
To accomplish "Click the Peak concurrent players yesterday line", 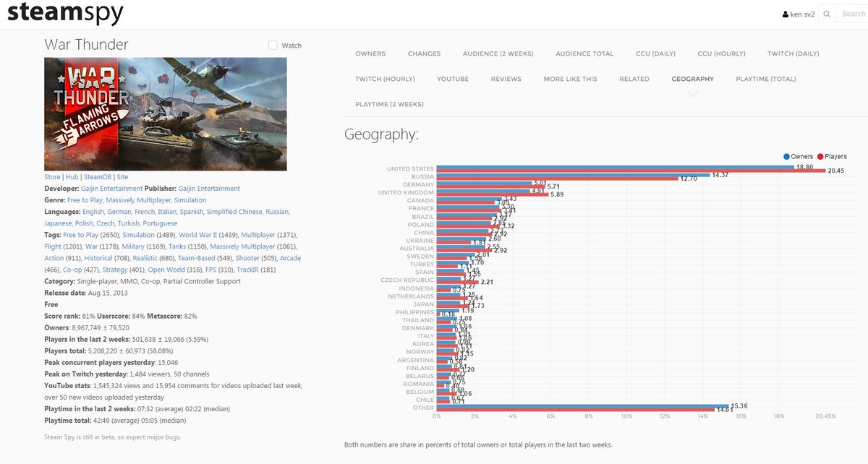I will (111, 362).
